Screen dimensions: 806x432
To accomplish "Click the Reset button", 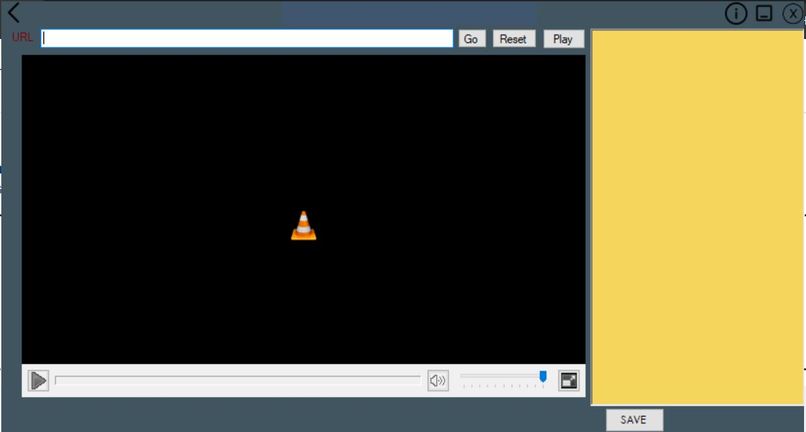I will pyautogui.click(x=514, y=39).
